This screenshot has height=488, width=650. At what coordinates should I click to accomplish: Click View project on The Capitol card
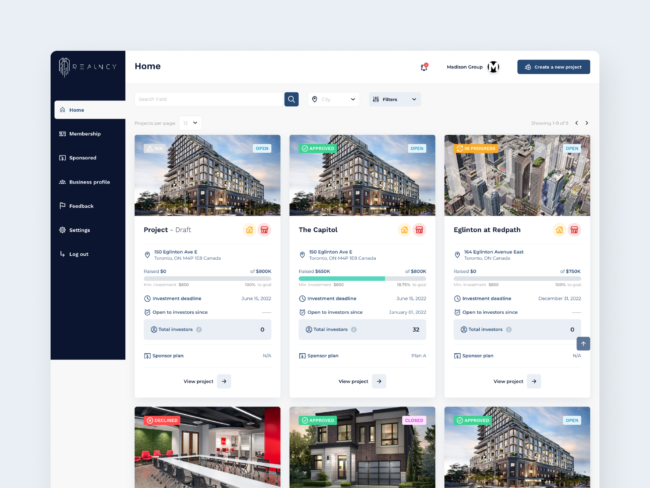[x=353, y=381]
